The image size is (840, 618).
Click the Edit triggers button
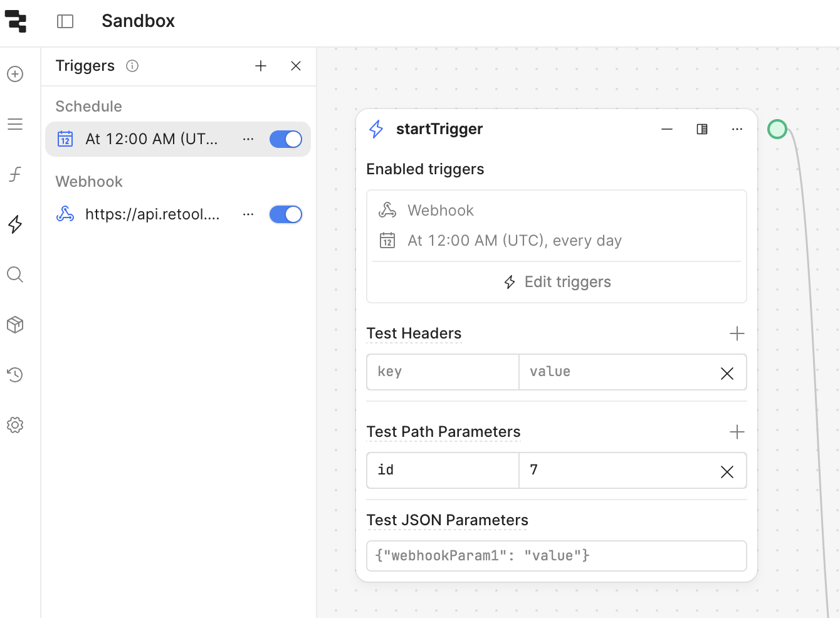point(557,282)
